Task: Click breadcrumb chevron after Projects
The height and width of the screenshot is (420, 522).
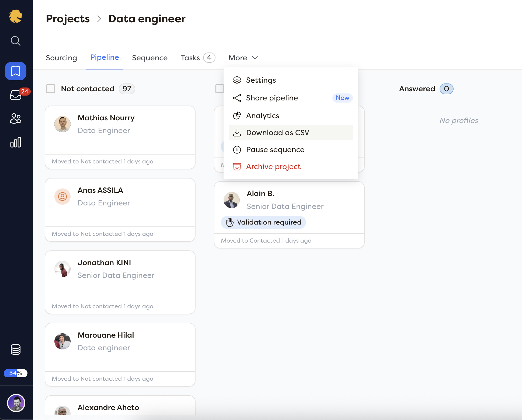Action: click(x=99, y=19)
